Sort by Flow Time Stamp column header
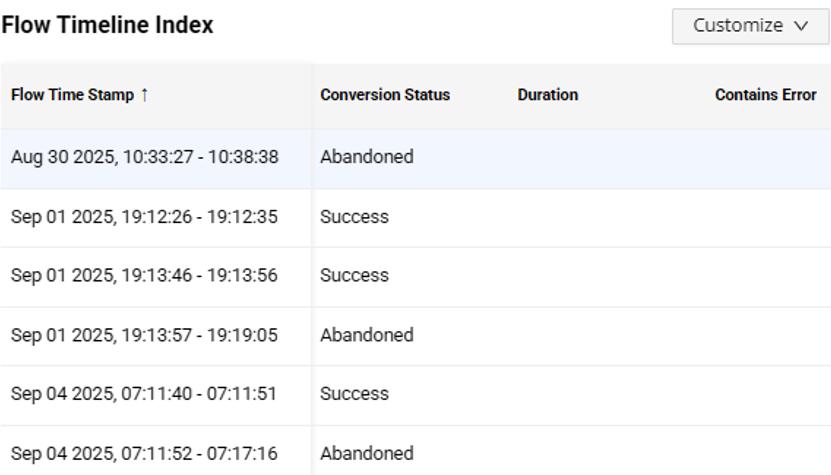Screen dimensions: 831x475 pyautogui.click(x=72, y=95)
